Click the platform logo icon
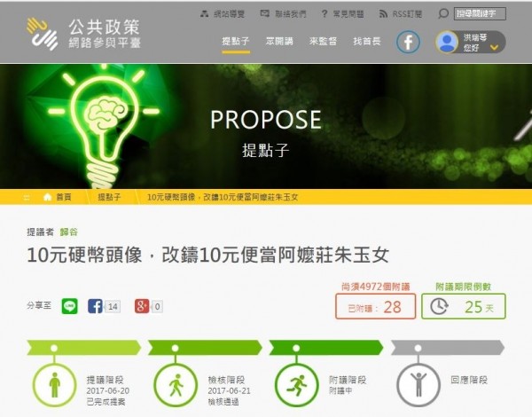This screenshot has height=417, width=532. pos(42,34)
